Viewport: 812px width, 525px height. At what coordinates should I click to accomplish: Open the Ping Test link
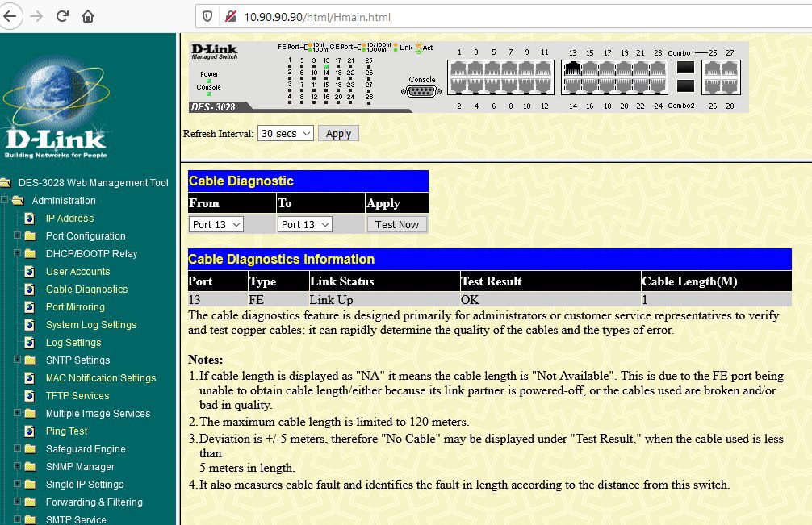[66, 431]
